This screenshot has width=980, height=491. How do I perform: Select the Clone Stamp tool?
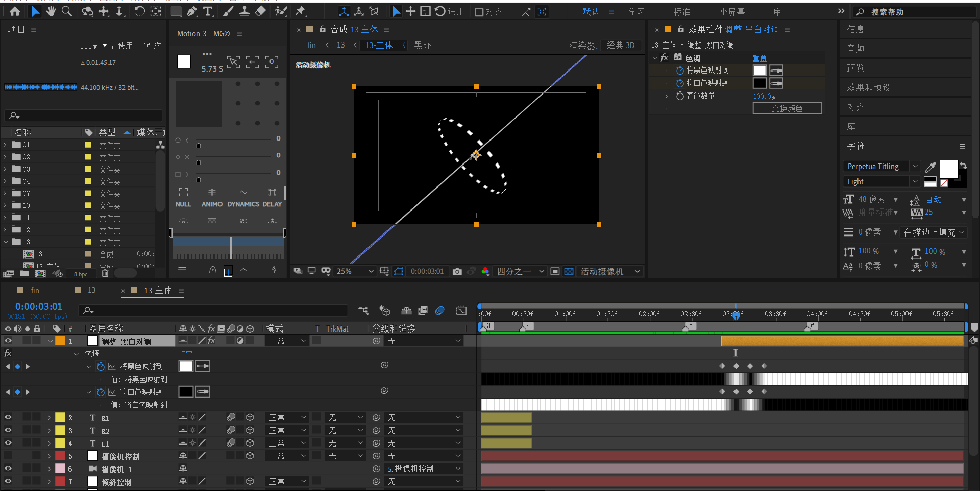(244, 11)
